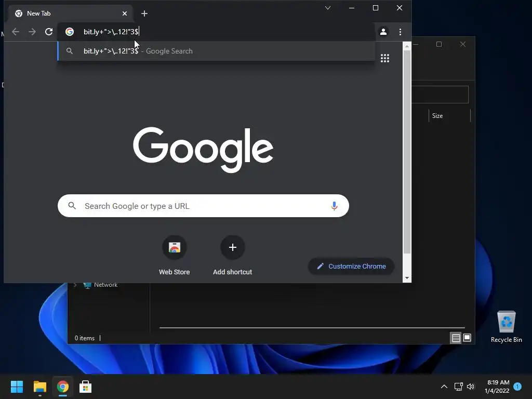This screenshot has width=532, height=399.
Task: Click the Chrome taskbar icon
Action: tap(63, 387)
